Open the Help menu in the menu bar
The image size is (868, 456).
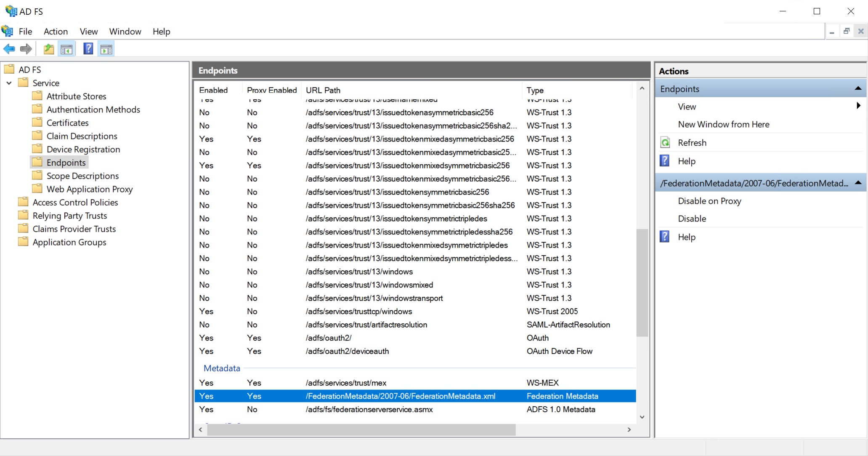tap(161, 32)
